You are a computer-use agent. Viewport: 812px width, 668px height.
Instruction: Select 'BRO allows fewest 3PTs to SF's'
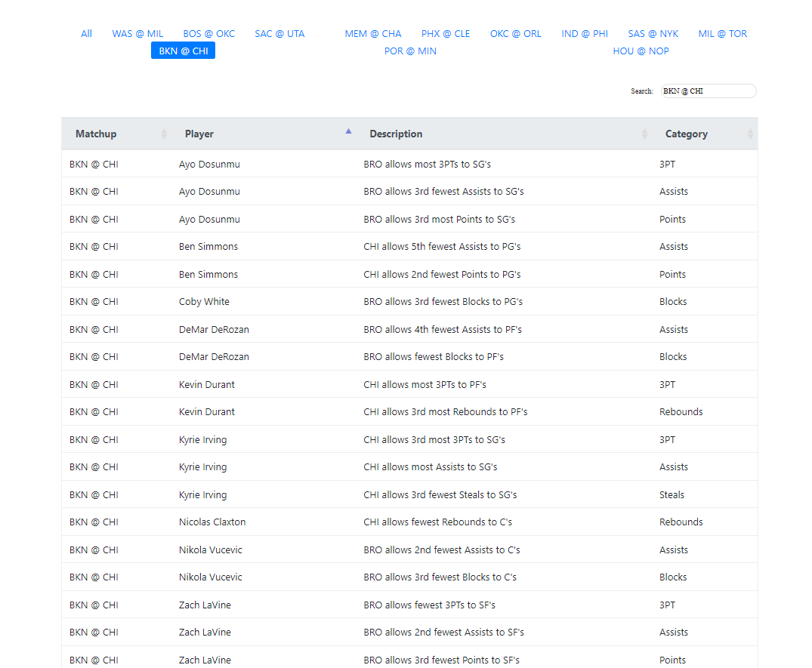coord(429,605)
